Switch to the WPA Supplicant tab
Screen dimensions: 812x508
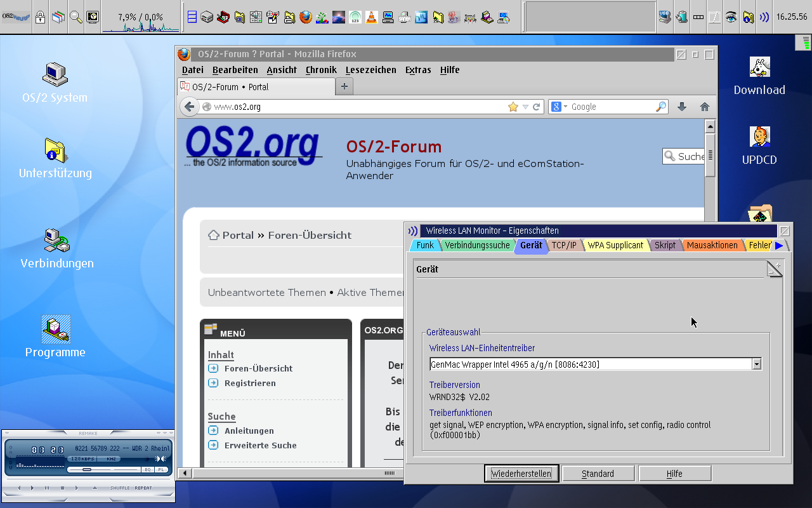(x=615, y=245)
